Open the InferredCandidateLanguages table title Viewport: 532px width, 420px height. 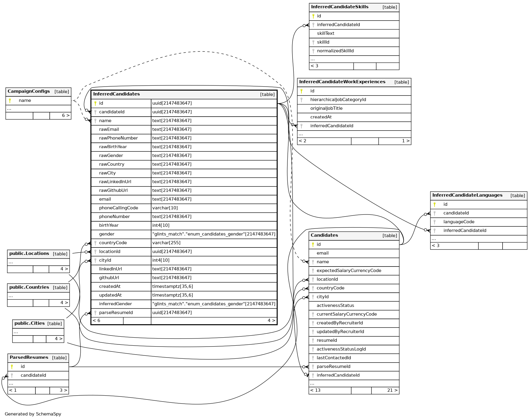click(x=467, y=195)
